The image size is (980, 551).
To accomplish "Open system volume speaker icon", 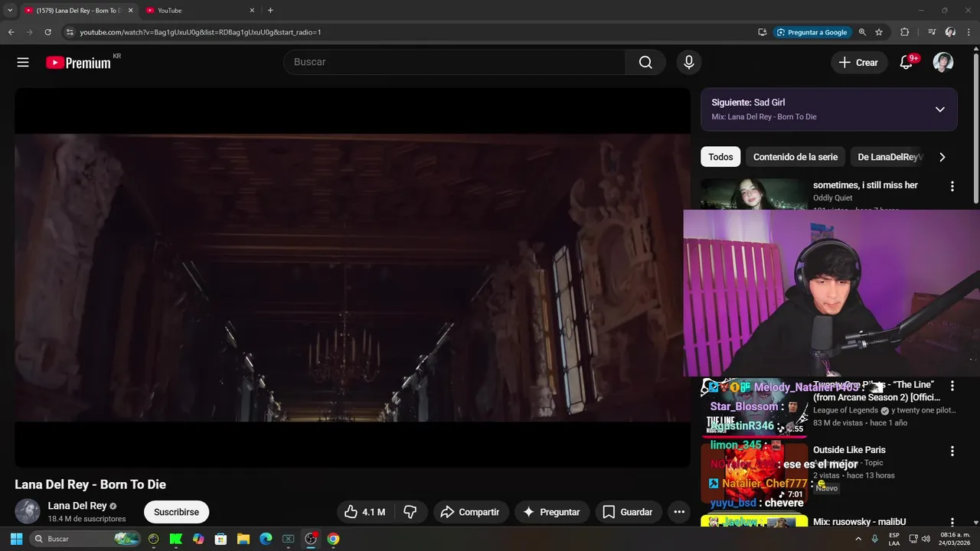I will [x=926, y=539].
